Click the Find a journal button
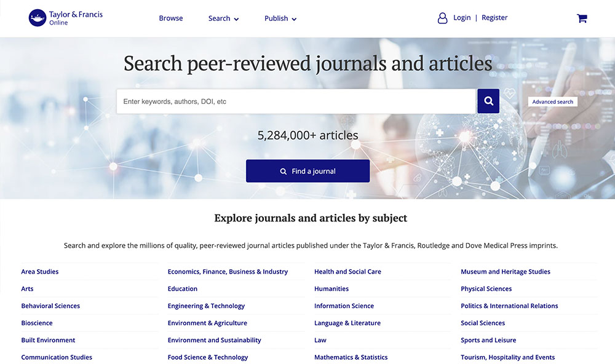Screen dimensions: 615x364 [x=307, y=171]
